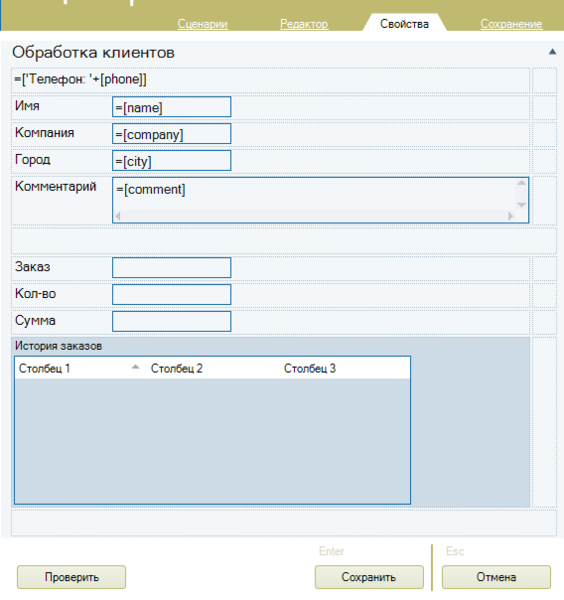Click the empty Сумма input field

tap(171, 321)
